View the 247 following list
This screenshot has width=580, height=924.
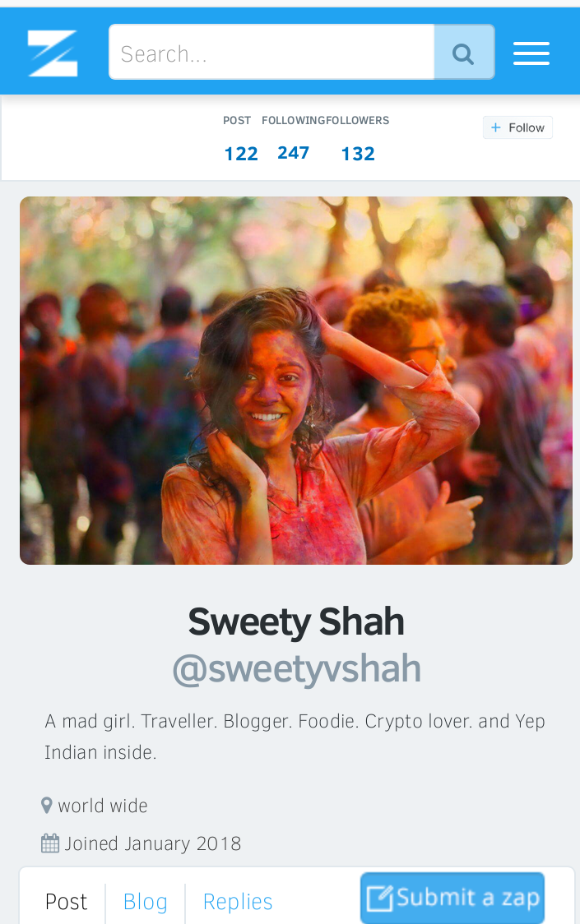click(x=293, y=153)
